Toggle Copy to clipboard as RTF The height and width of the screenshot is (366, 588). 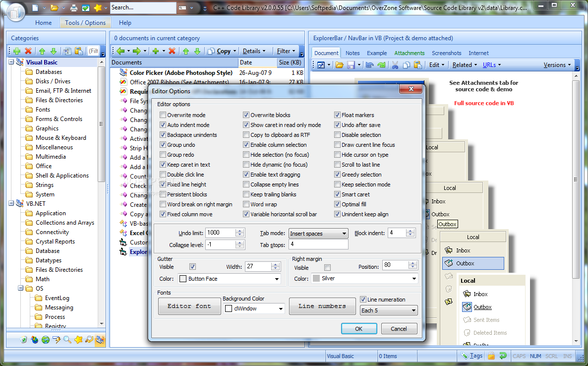246,134
